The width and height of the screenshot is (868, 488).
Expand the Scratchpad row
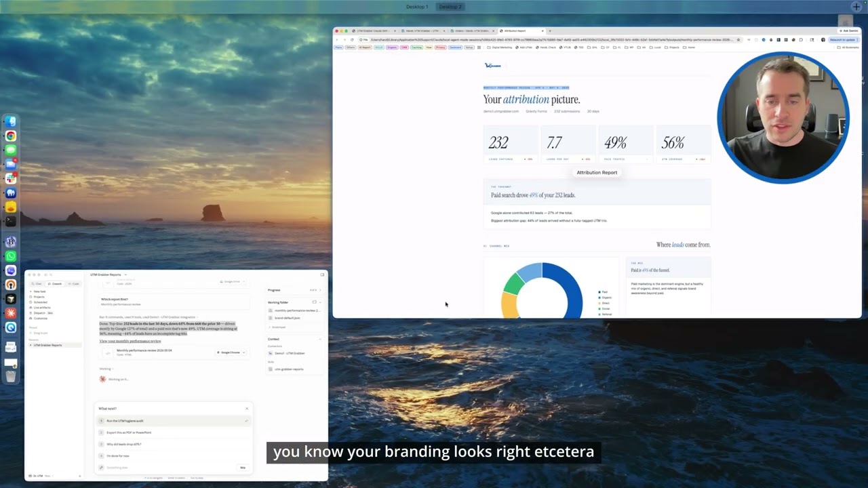pyautogui.click(x=277, y=327)
